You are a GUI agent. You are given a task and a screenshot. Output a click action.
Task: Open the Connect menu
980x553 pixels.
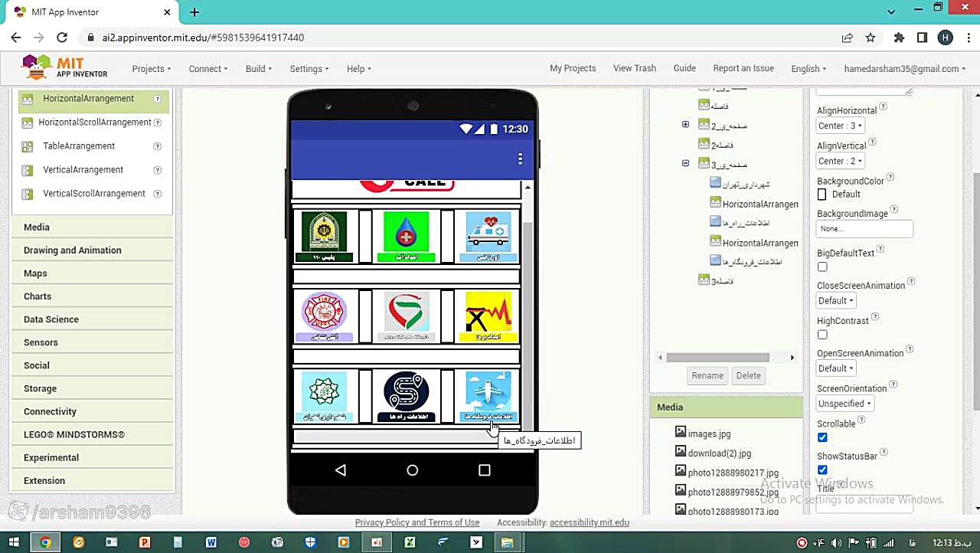208,69
